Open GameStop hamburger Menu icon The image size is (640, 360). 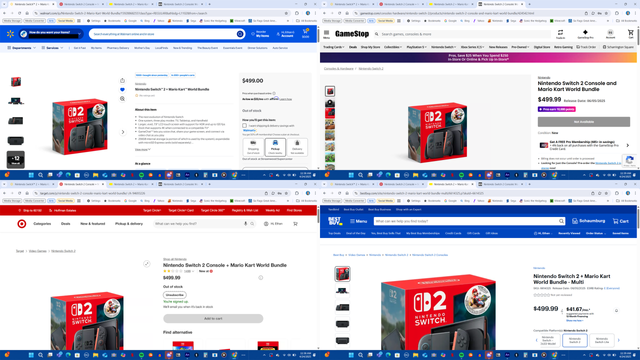tap(327, 34)
